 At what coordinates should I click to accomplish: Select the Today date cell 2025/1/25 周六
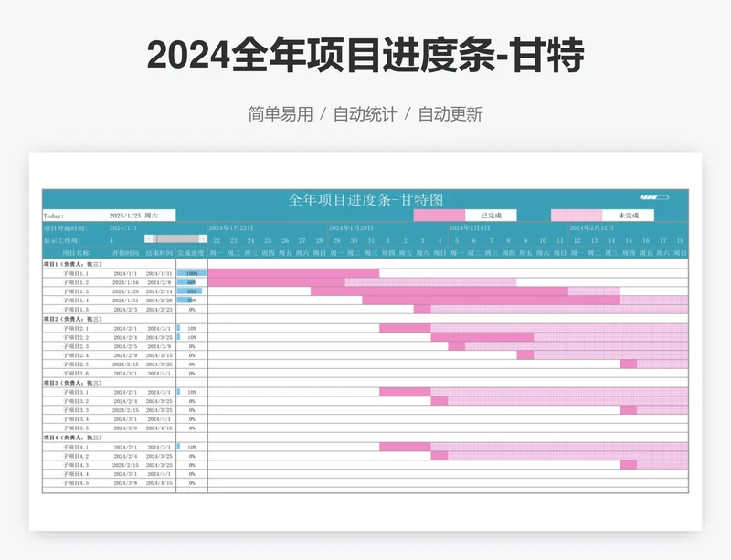pos(133,216)
